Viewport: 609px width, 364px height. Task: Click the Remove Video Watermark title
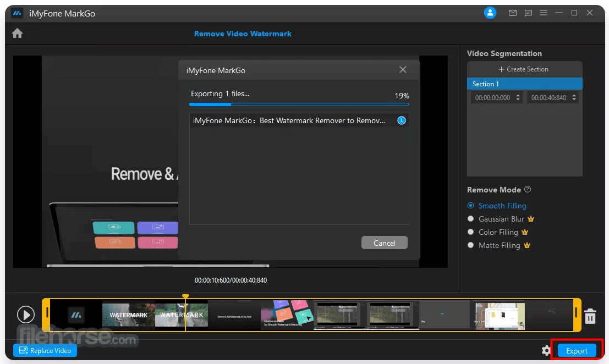(x=243, y=34)
